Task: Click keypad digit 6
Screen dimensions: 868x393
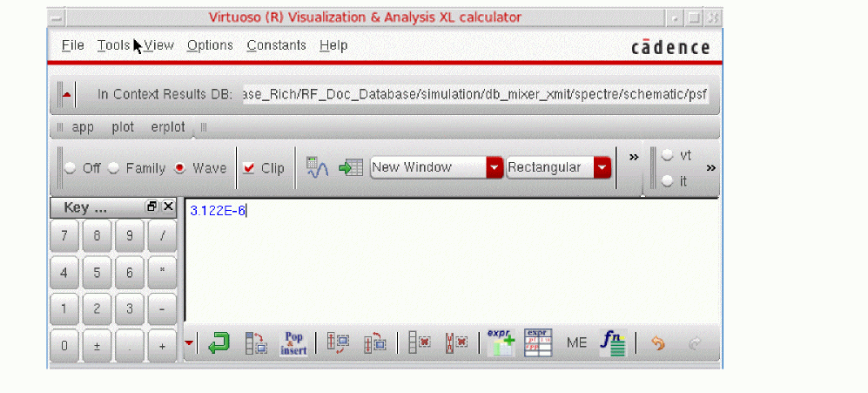Action: 130,273
